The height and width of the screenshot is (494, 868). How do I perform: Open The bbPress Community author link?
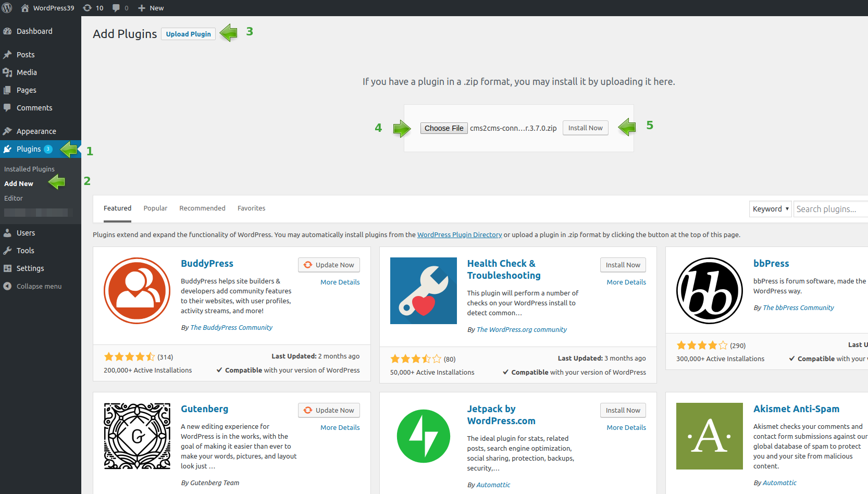(798, 308)
